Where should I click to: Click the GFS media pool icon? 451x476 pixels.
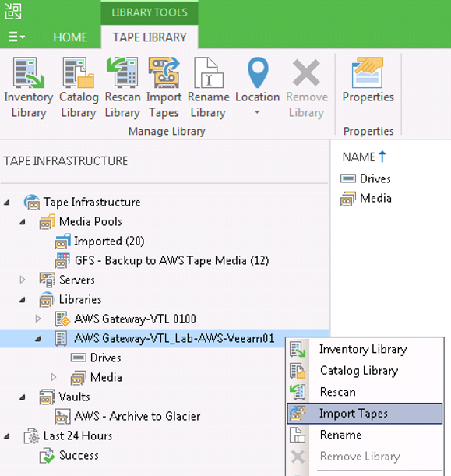(63, 260)
